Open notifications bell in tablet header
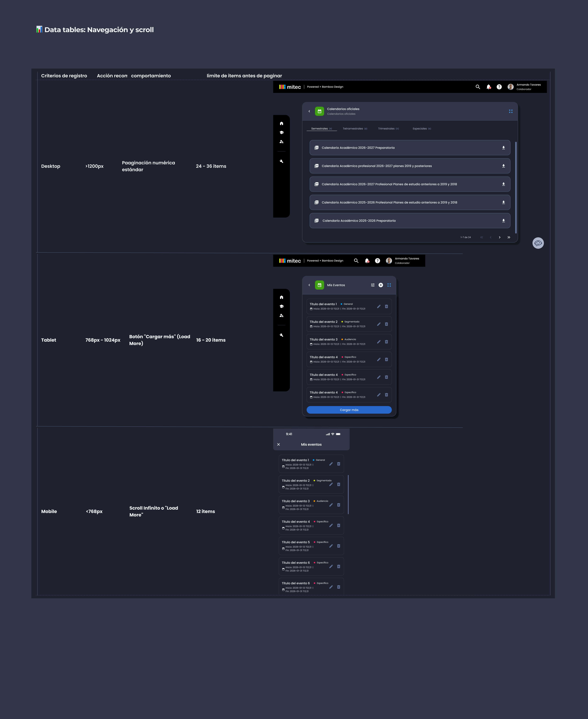 [367, 261]
